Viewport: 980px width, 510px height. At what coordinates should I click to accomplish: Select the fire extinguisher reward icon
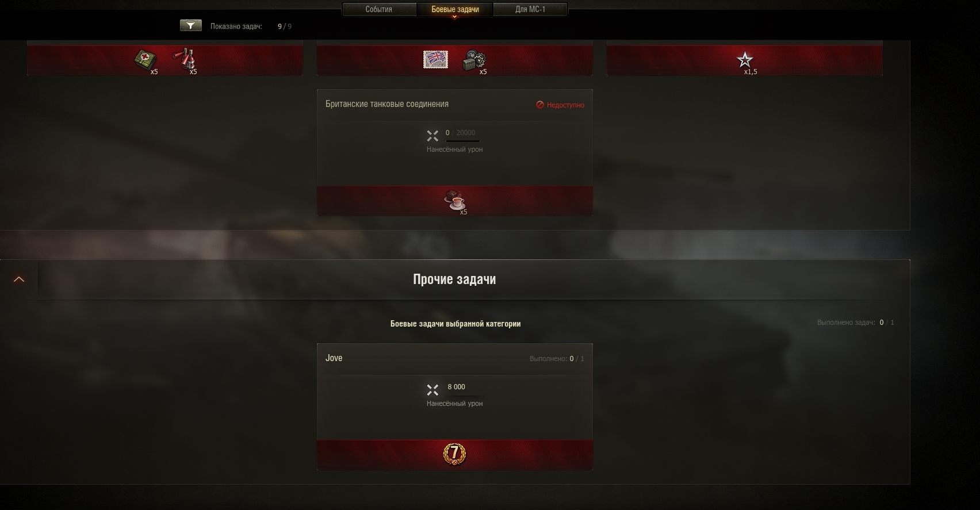point(185,59)
